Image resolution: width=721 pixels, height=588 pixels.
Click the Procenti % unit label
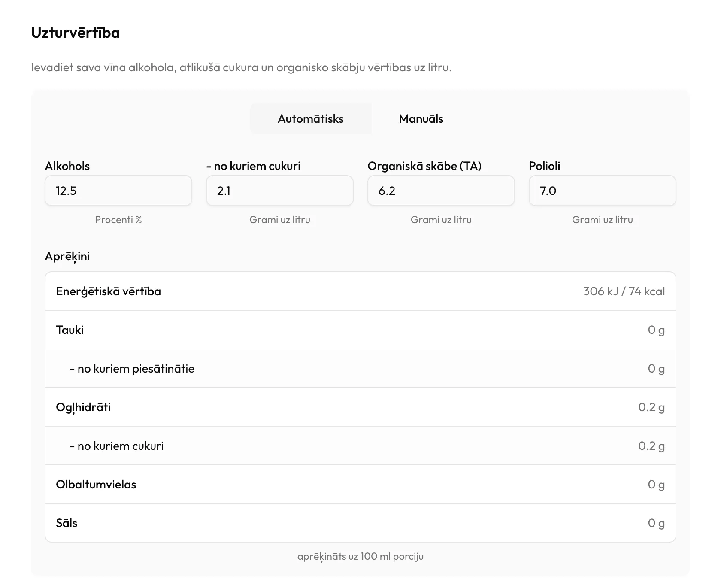(x=118, y=220)
